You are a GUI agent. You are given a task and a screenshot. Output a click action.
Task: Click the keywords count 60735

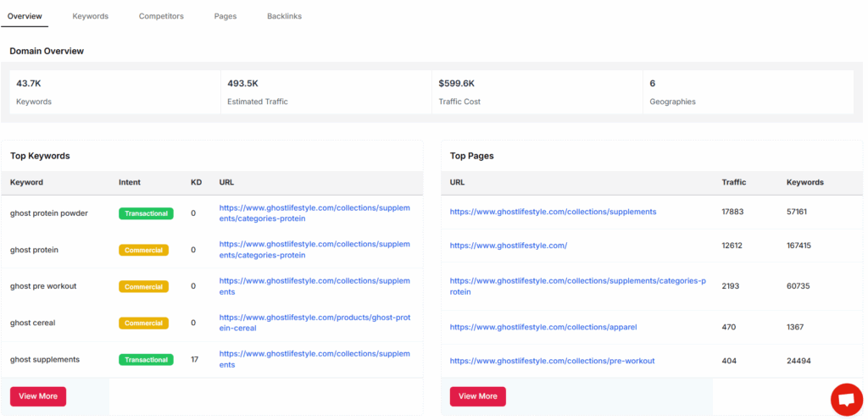pyautogui.click(x=798, y=286)
